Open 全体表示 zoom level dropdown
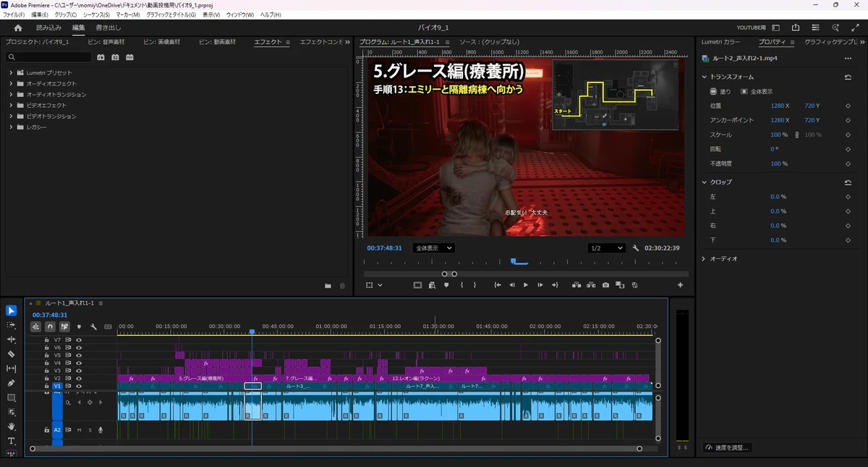The height and width of the screenshot is (467, 868). [433, 248]
